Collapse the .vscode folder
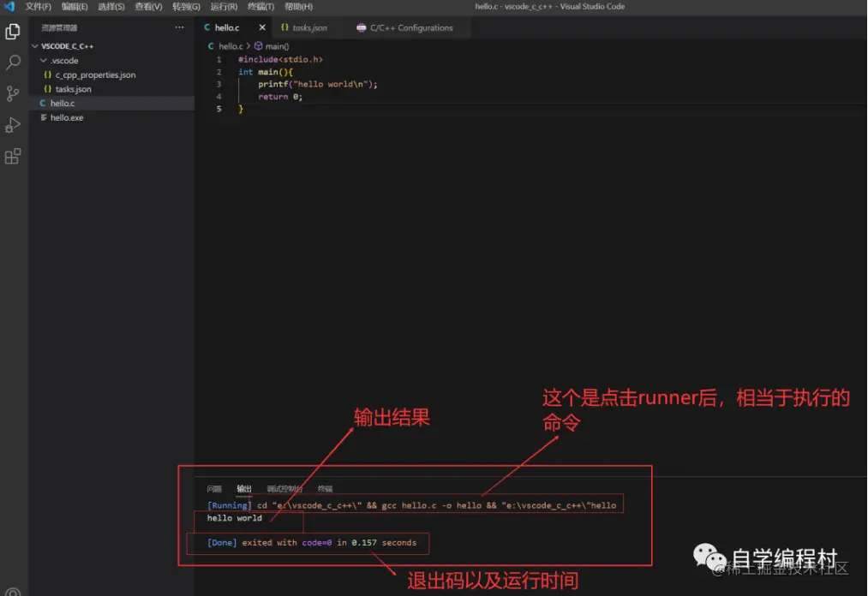Screen dimensions: 868x596 click(x=43, y=60)
